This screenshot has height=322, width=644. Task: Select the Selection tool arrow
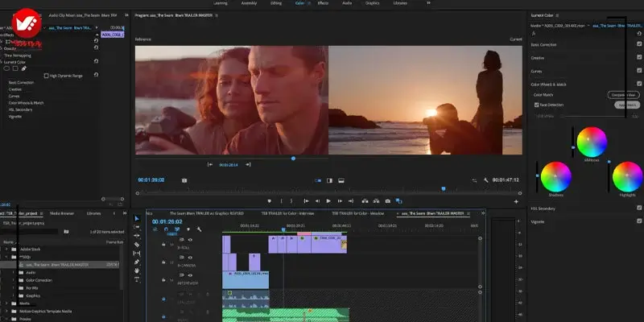point(137,218)
